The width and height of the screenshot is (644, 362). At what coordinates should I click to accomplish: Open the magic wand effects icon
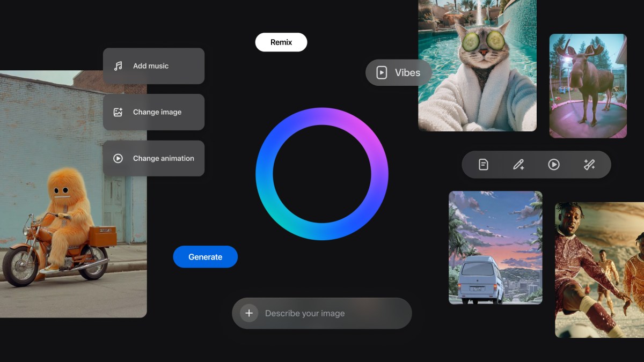[x=590, y=164]
